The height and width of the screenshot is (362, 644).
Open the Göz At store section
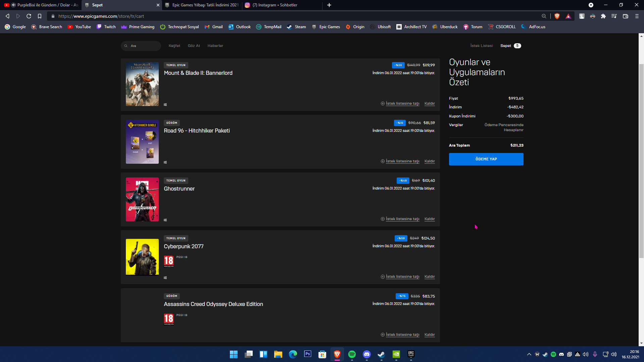click(194, 46)
